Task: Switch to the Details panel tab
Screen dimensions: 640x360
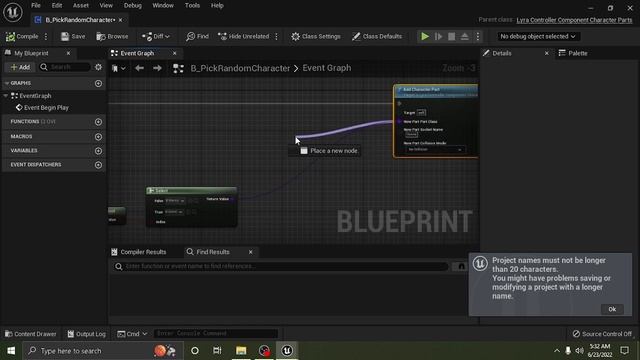Action: [x=502, y=53]
